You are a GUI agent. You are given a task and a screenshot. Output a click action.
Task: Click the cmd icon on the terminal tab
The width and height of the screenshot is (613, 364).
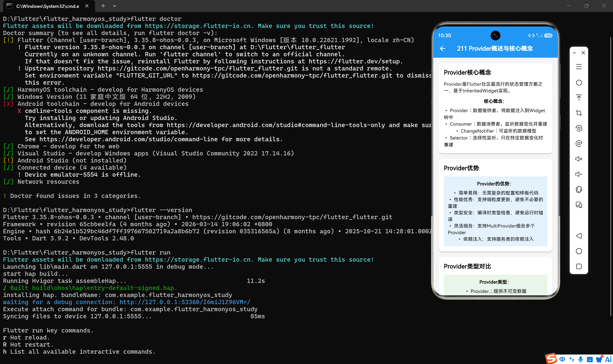coord(9,6)
